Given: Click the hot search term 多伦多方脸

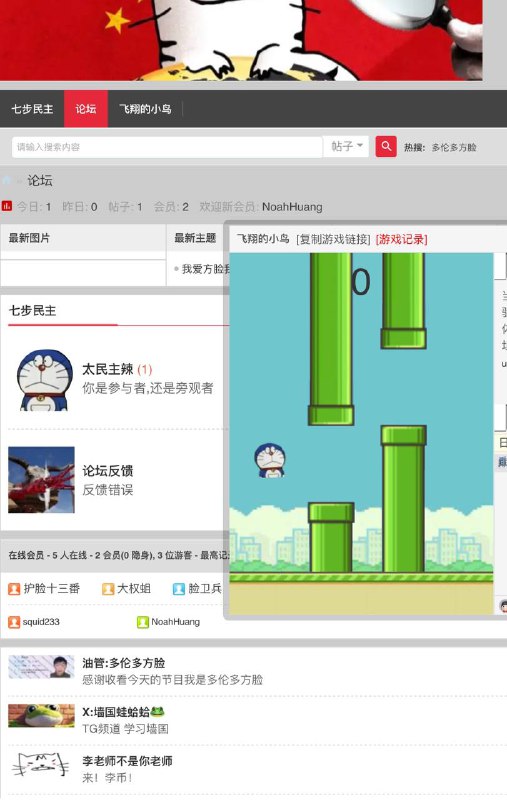Looking at the screenshot, I should click(x=454, y=147).
